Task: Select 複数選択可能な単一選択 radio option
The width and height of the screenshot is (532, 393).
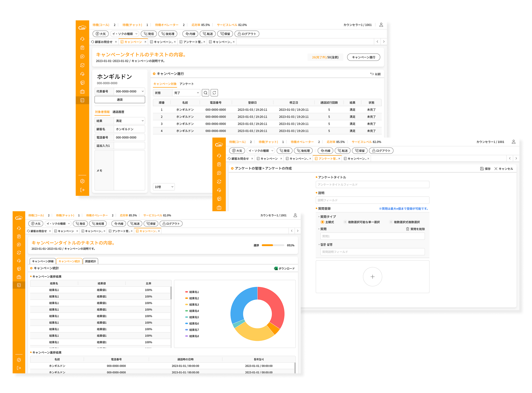Action: pos(345,222)
